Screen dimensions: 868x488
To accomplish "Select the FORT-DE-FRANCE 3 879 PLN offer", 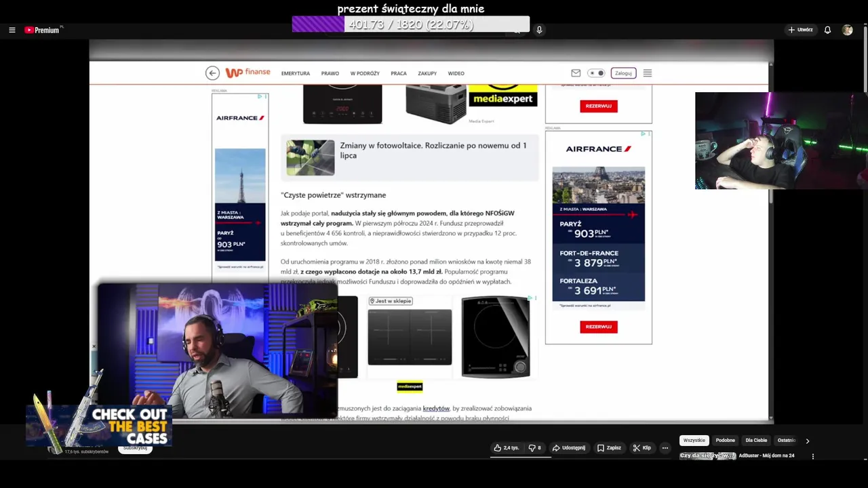I will coord(598,258).
